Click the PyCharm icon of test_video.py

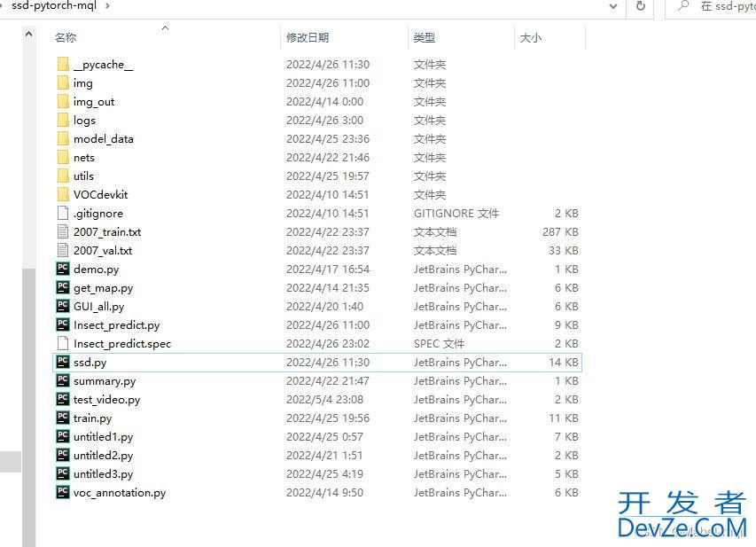coord(63,399)
